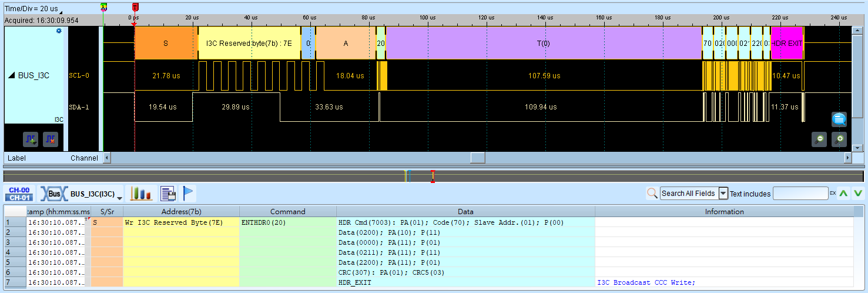Screen dimensions: 868x293
Task: Open BUS_I3C settings gear
Action: click(58, 31)
